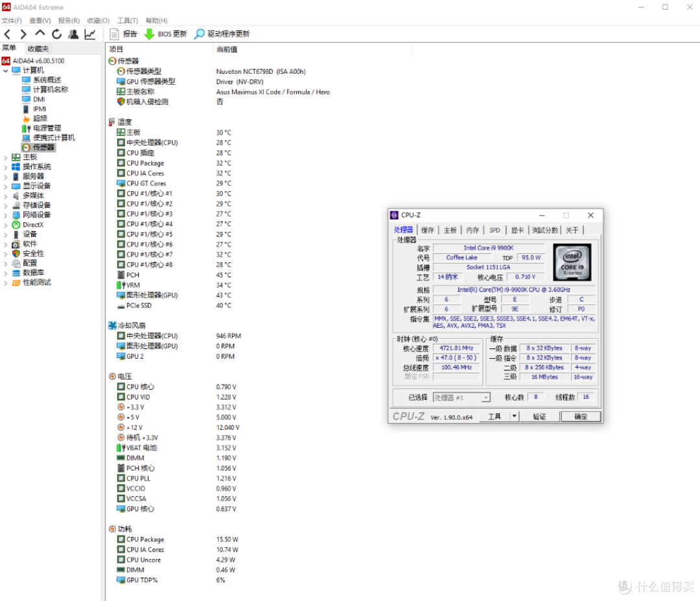Open the 报告 report toolbar button

pos(123,34)
